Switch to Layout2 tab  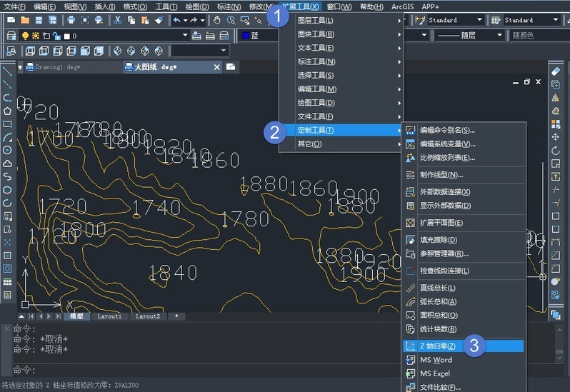tap(148, 316)
